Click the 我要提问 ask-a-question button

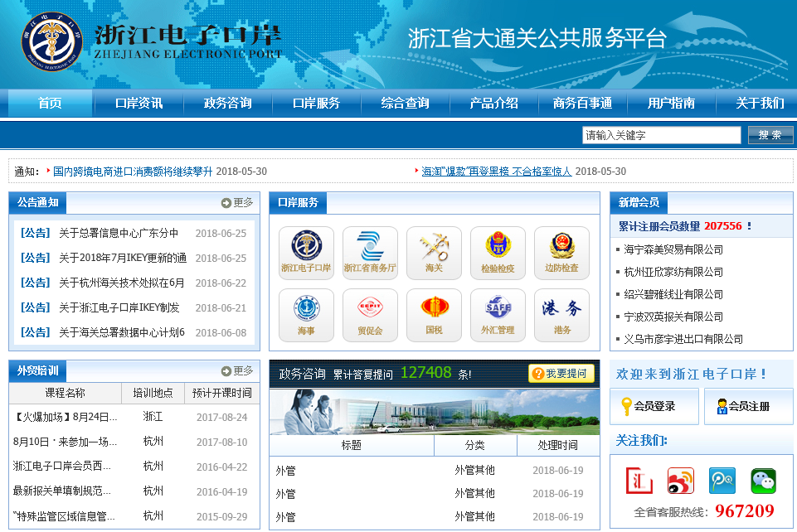(x=561, y=374)
